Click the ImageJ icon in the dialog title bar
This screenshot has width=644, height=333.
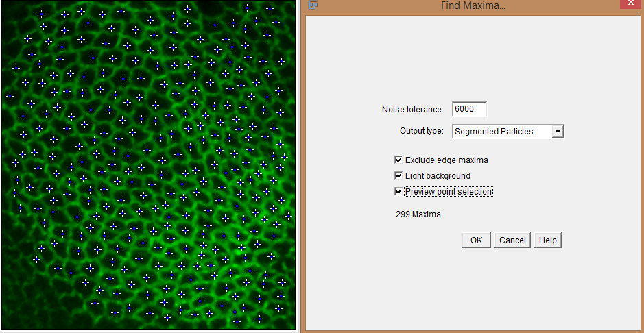point(313,5)
